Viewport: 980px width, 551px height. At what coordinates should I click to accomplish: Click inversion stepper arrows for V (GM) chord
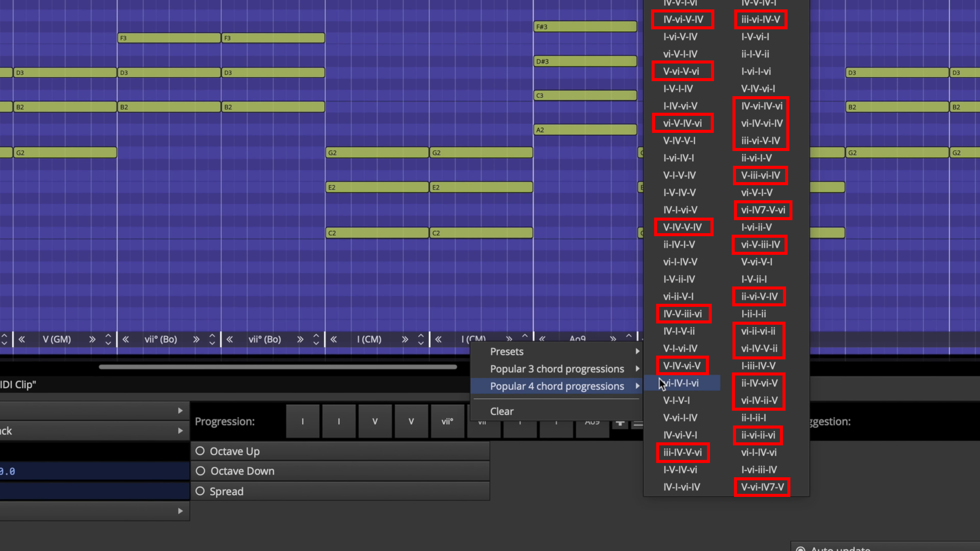108,339
